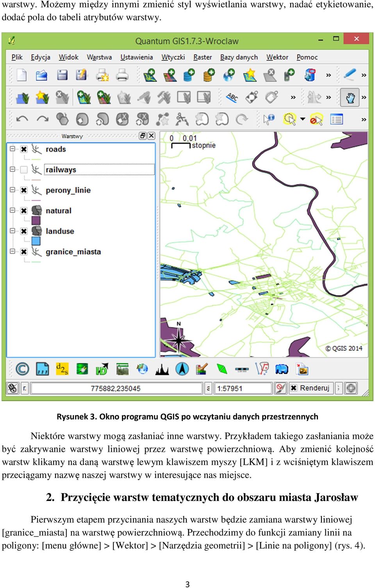Screen dimensions: 375x588
Task: Save project with the floppy disk icon
Action: pyautogui.click(x=62, y=75)
